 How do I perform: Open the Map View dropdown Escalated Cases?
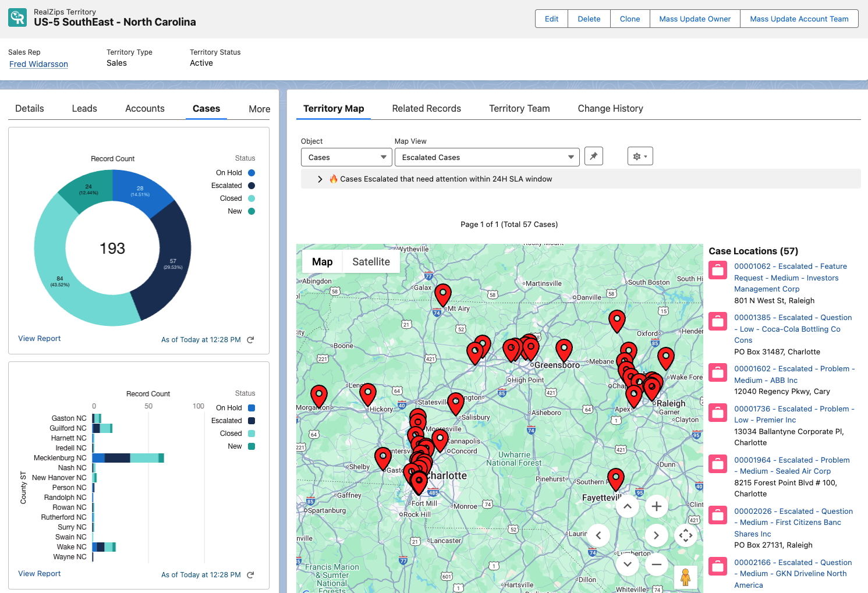487,157
